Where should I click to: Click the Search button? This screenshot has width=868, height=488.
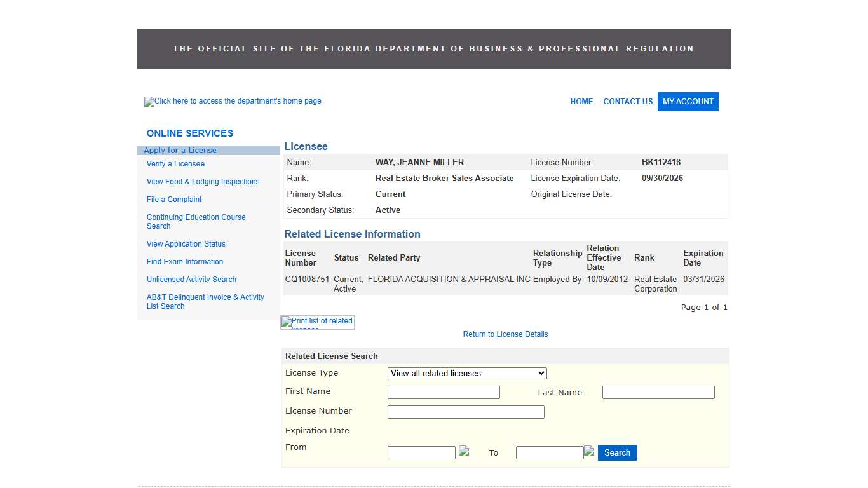pyautogui.click(x=616, y=452)
